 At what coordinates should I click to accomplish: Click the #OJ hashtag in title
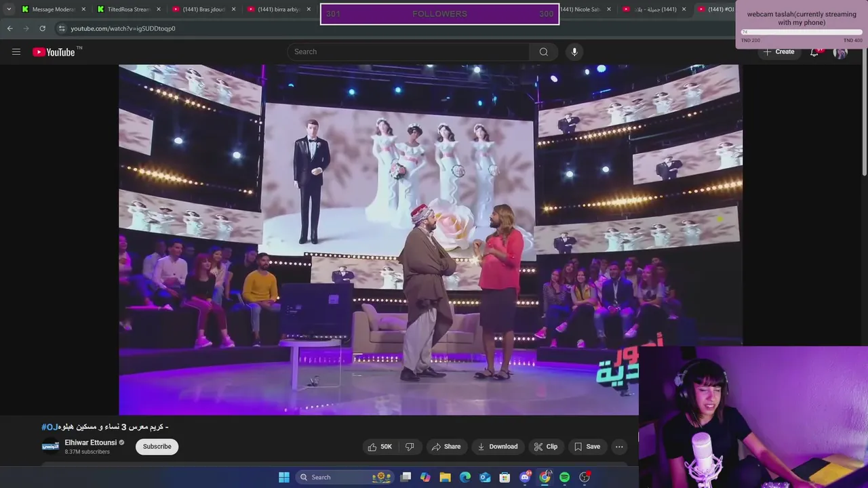point(50,427)
